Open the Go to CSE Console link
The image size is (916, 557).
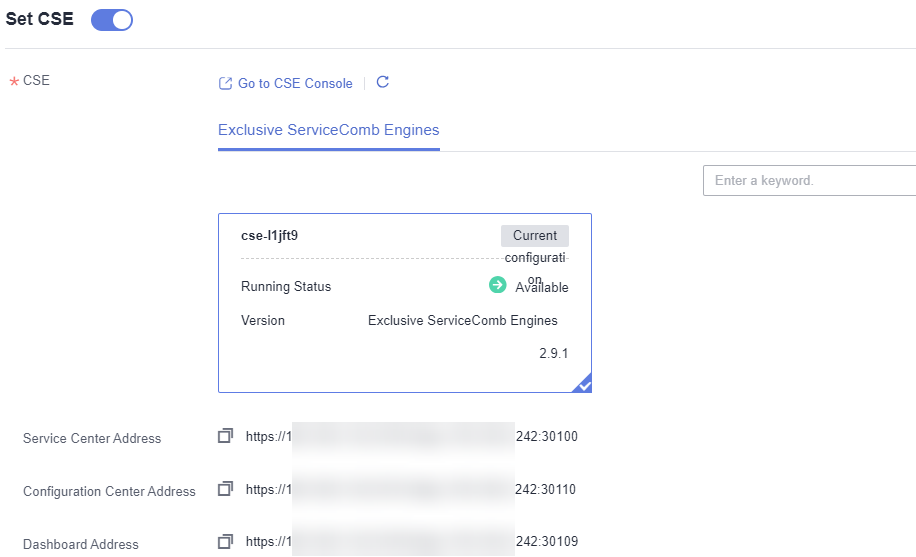[x=295, y=84]
